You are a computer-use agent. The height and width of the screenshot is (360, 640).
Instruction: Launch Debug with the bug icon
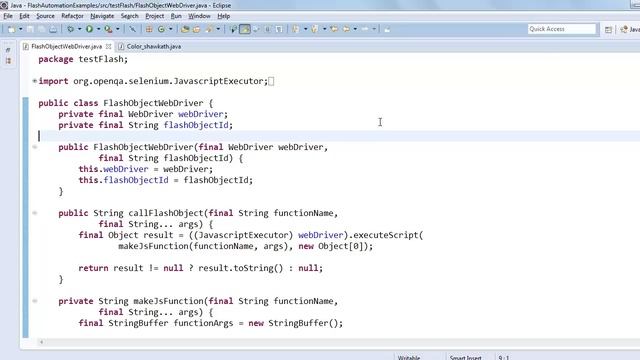click(x=71, y=29)
